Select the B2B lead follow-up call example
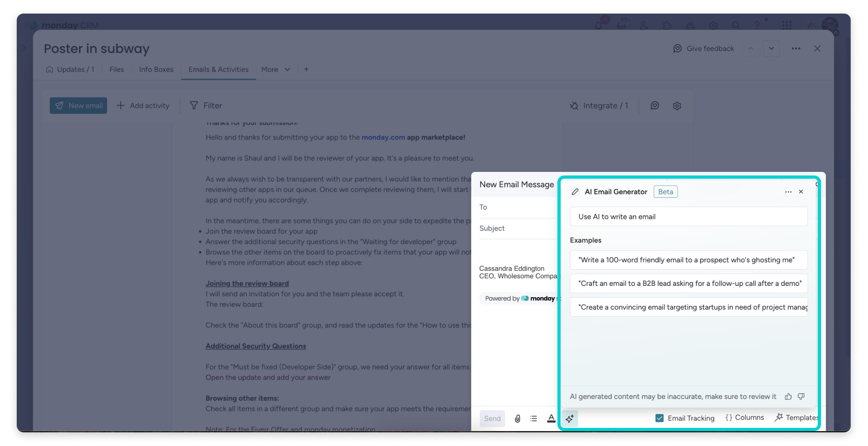The width and height of the screenshot is (868, 446). tap(689, 283)
